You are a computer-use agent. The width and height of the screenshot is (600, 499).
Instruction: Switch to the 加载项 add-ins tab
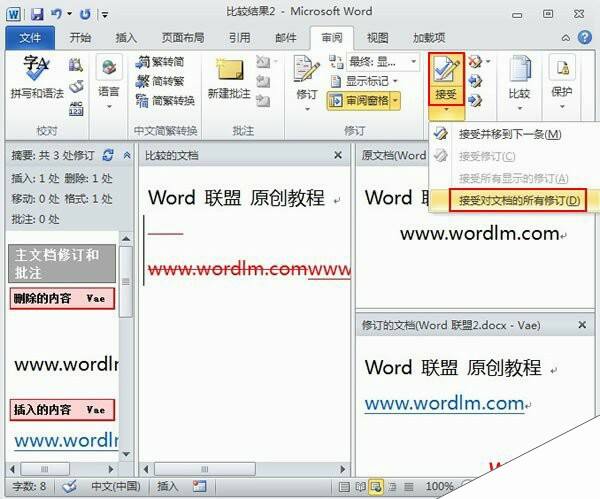(429, 38)
